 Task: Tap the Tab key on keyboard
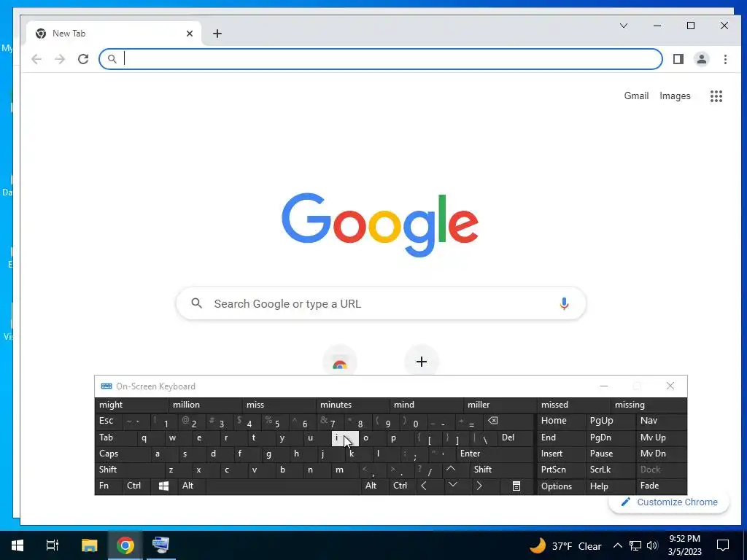pyautogui.click(x=115, y=437)
